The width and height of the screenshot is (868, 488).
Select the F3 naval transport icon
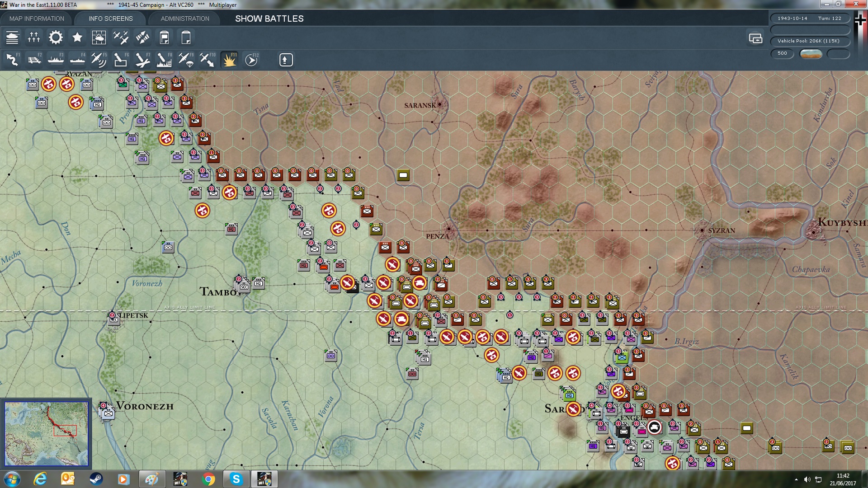(56, 60)
